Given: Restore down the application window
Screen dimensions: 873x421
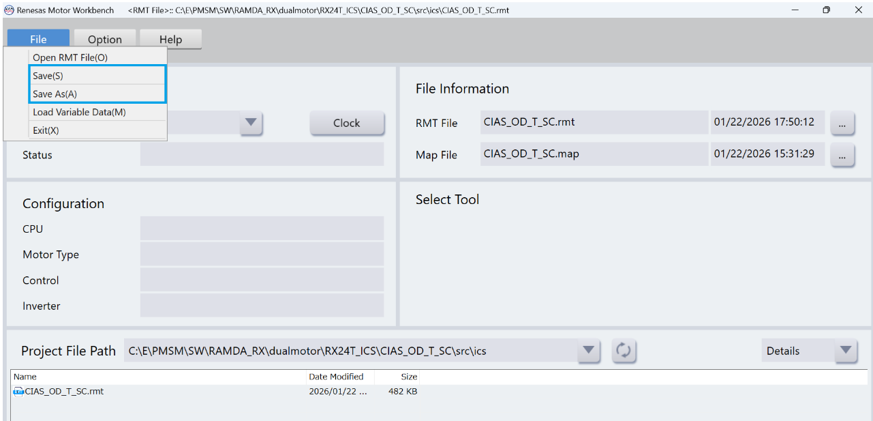Looking at the screenshot, I should [827, 10].
